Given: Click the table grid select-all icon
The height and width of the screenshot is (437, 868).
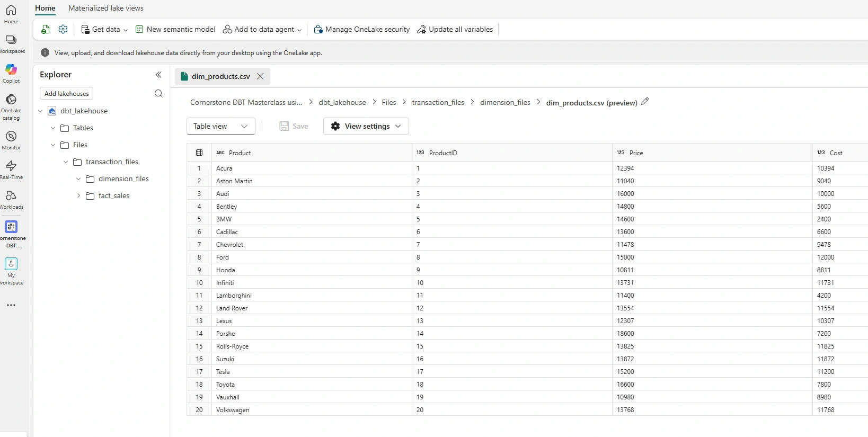Looking at the screenshot, I should [199, 153].
